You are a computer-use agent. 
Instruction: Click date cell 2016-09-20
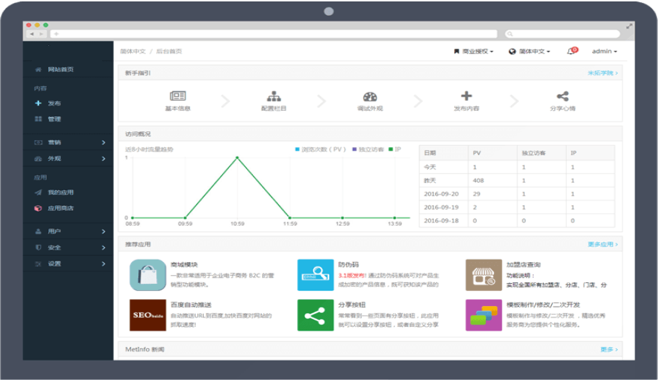click(x=441, y=194)
